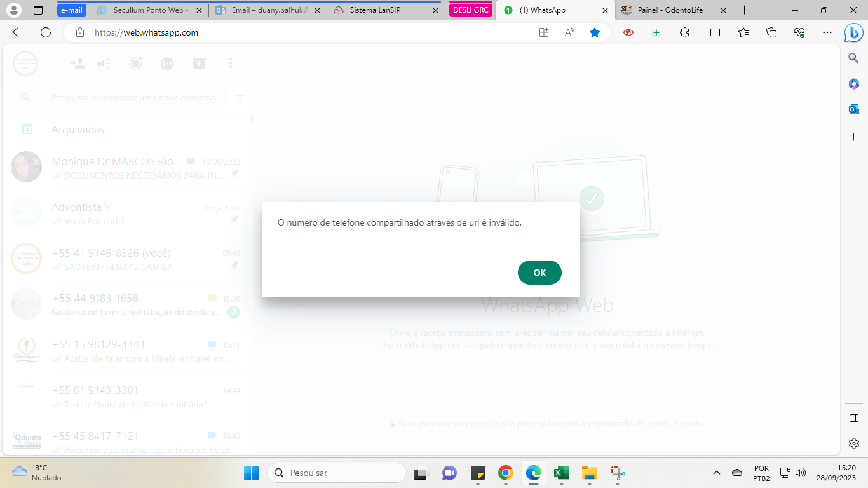Open the Monique Dr MARCOS chat
The image size is (868, 488).
pos(127,166)
